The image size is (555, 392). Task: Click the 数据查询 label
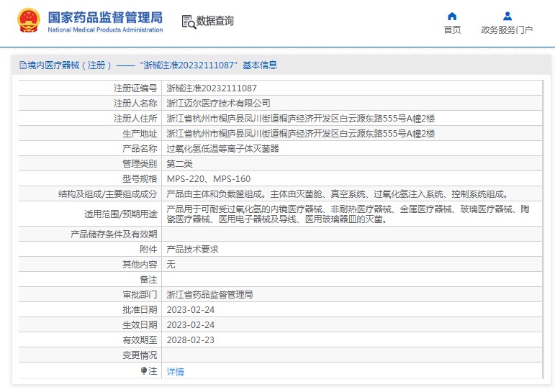point(215,21)
